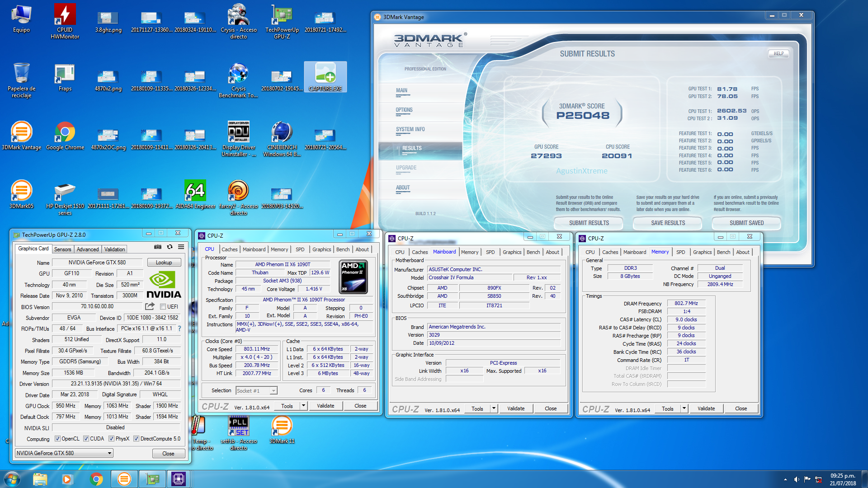The image size is (868, 488).
Task: Open CPUID HWMonitor desktop shortcut
Action: [x=65, y=21]
